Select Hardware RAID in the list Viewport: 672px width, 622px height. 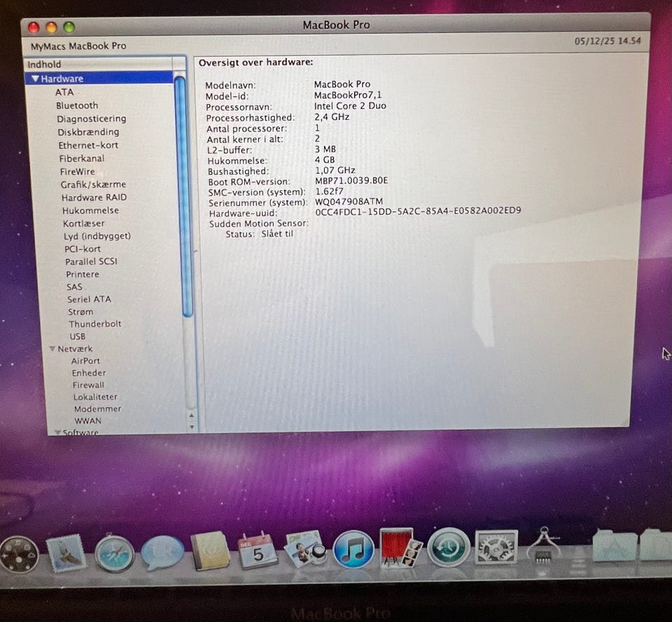94,197
